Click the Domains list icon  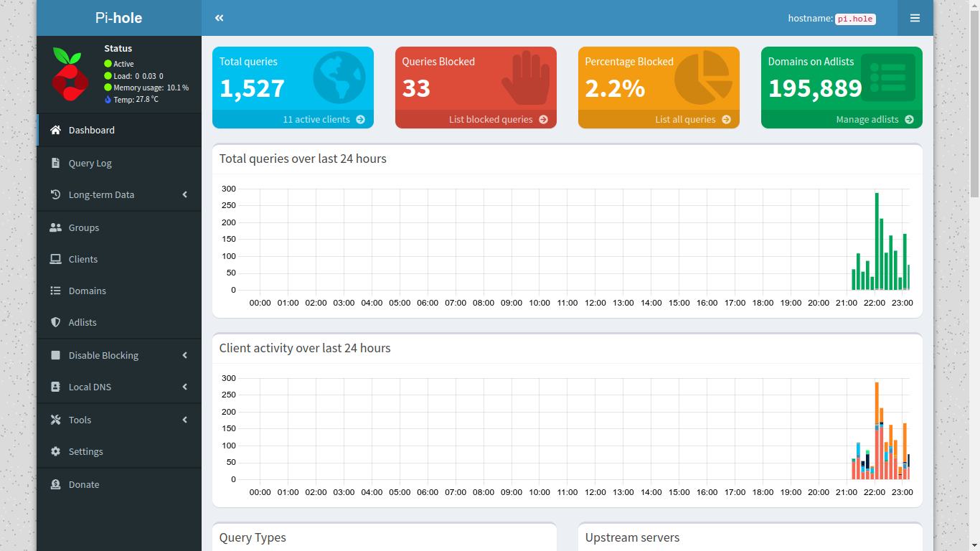55,291
